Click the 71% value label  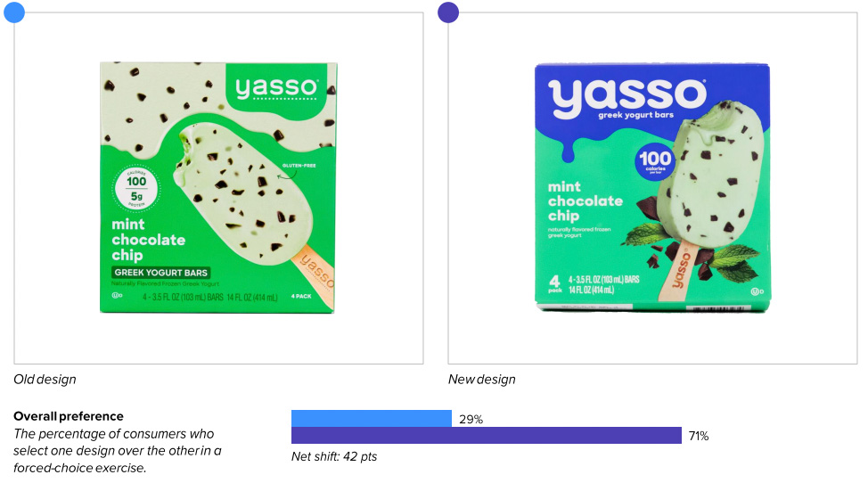(699, 436)
